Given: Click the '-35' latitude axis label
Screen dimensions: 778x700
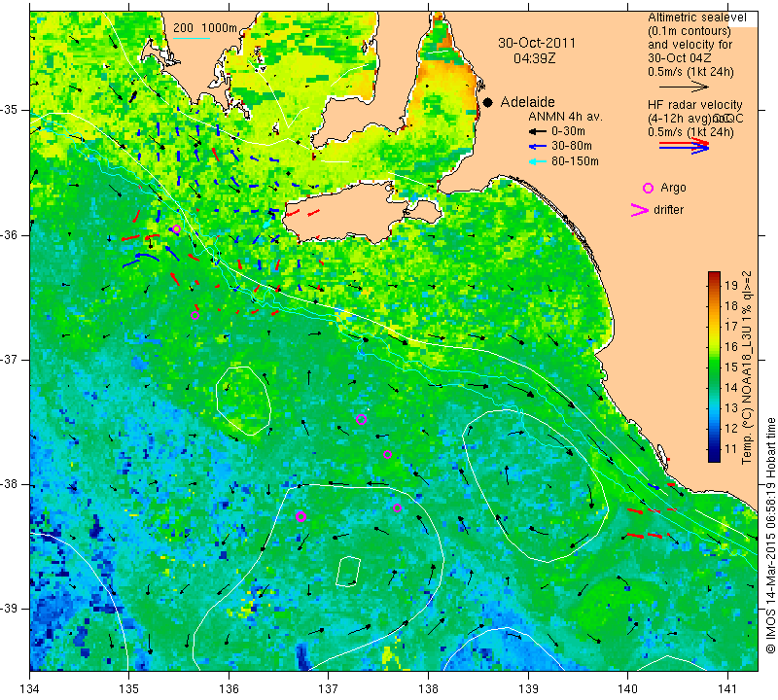Looking at the screenshot, I should click(9, 110).
